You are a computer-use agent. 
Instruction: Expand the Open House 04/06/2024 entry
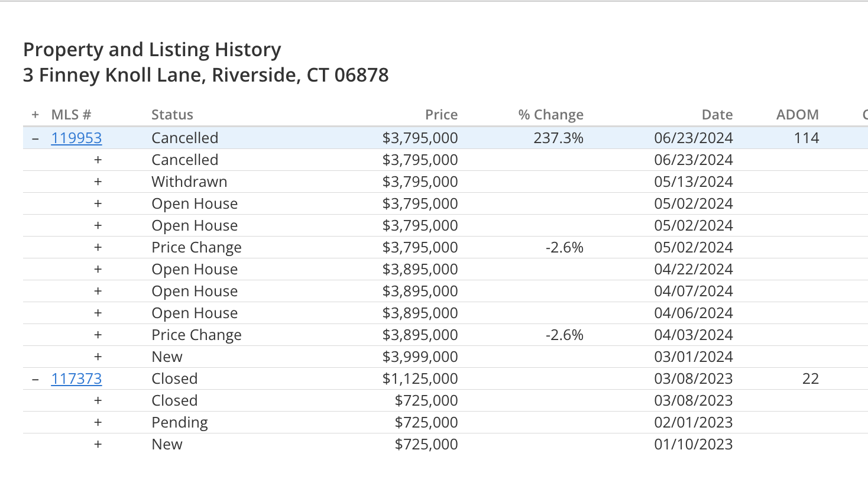tap(98, 313)
